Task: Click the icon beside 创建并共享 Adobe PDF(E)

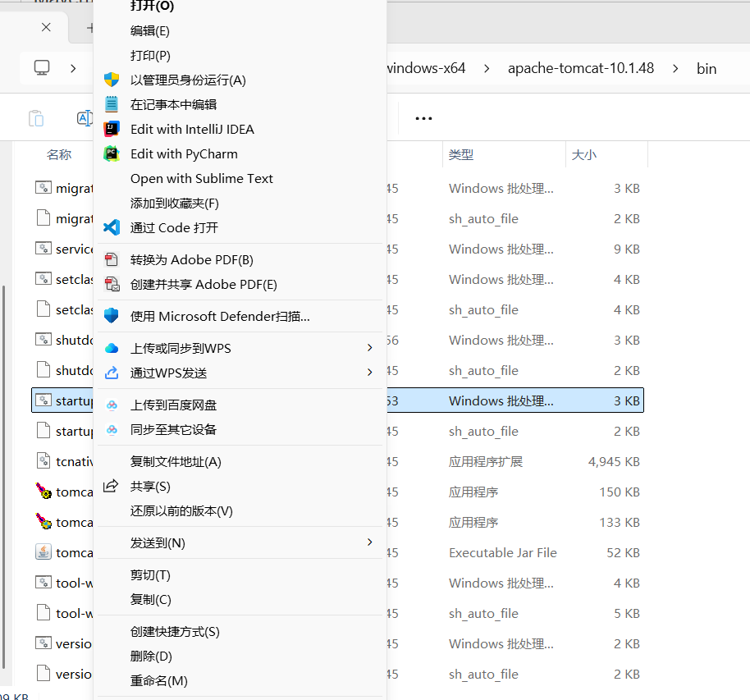Action: click(x=112, y=284)
